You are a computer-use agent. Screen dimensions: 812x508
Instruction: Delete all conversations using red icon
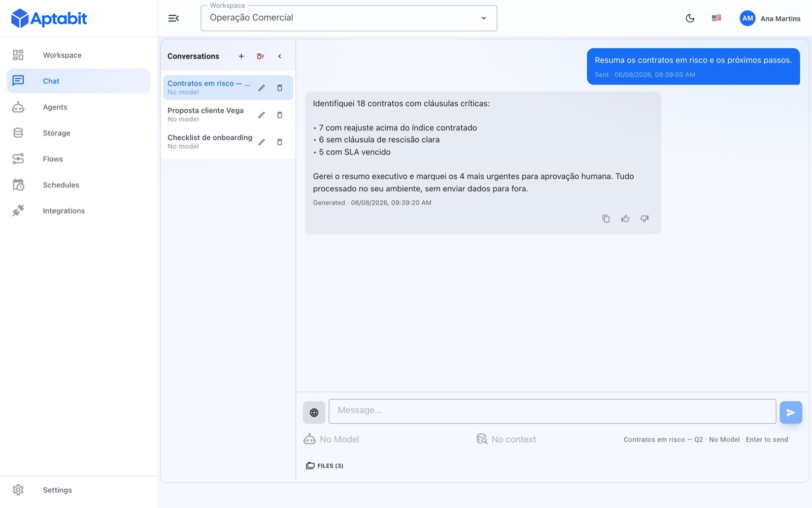pyautogui.click(x=260, y=56)
